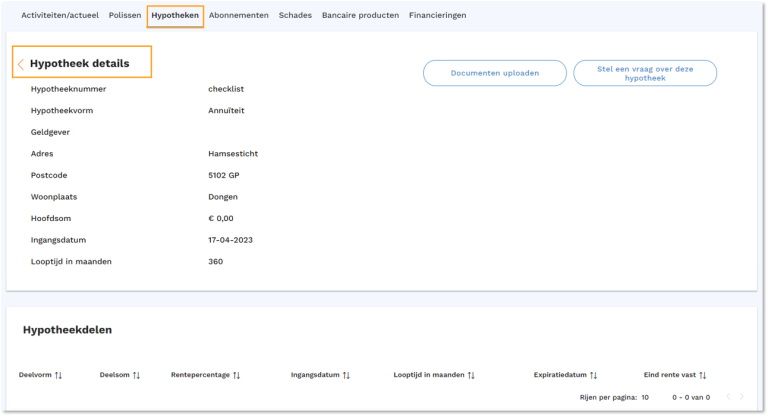Go to previous page of Hypotheekdelen table
The height and width of the screenshot is (416, 768).
pyautogui.click(x=728, y=397)
